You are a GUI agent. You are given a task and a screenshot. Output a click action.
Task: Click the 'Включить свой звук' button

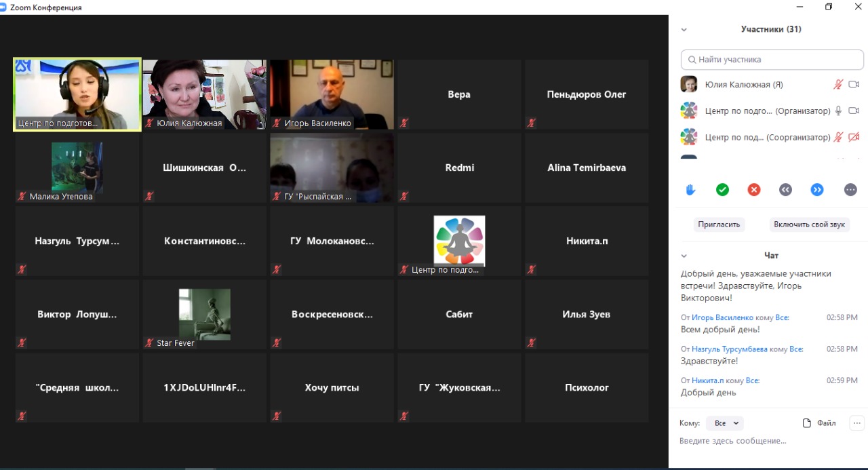tap(809, 224)
